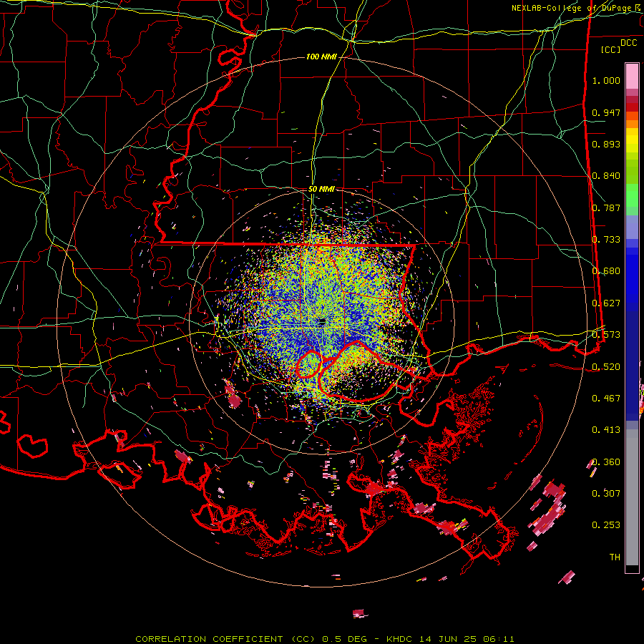Click the 0.307 scale value
The width and height of the screenshot is (644, 644).
pos(606,494)
